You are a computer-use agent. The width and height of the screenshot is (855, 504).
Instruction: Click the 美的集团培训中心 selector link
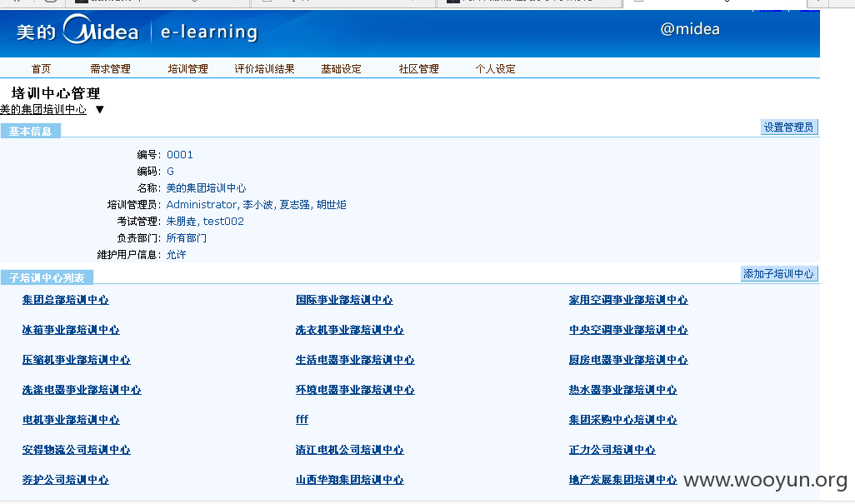pyautogui.click(x=43, y=109)
